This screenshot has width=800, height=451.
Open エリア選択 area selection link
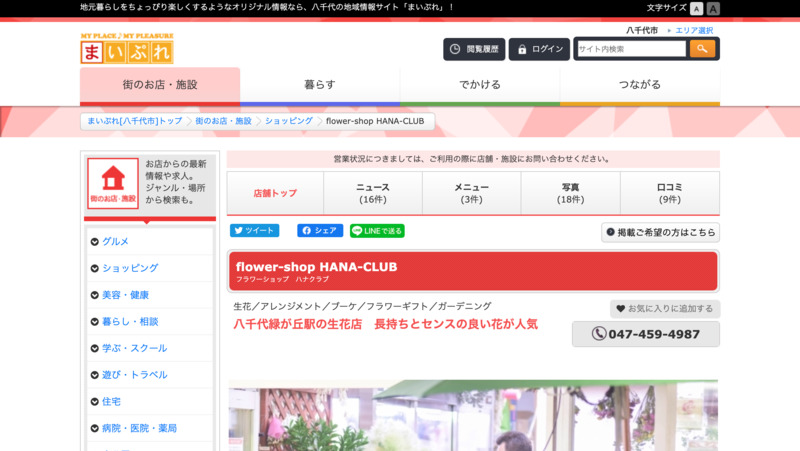click(694, 30)
